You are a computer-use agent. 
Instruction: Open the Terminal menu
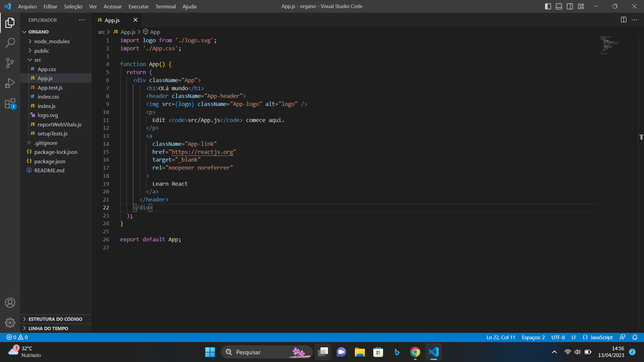pyautogui.click(x=165, y=6)
